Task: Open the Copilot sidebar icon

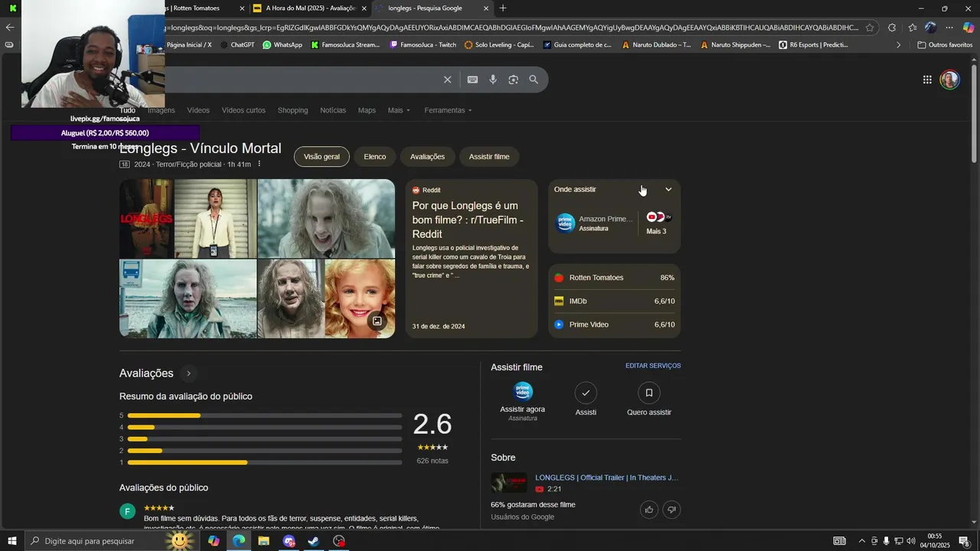Action: (x=969, y=28)
